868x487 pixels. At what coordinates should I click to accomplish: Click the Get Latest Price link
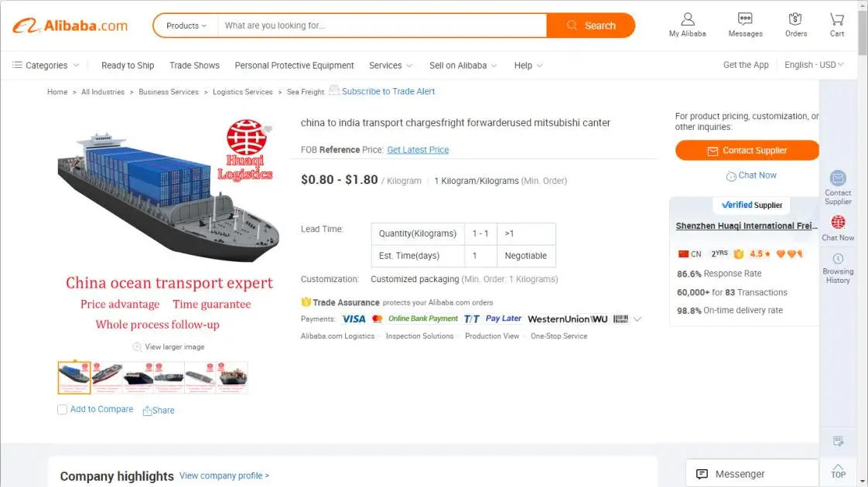click(x=418, y=150)
